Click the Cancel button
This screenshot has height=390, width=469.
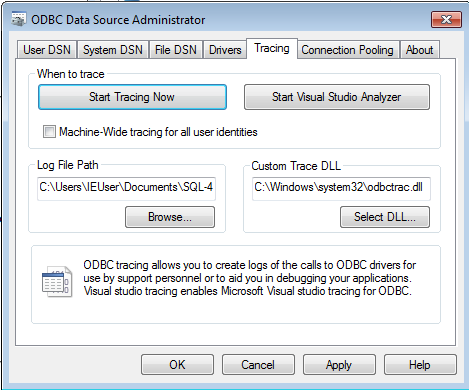coord(258,365)
